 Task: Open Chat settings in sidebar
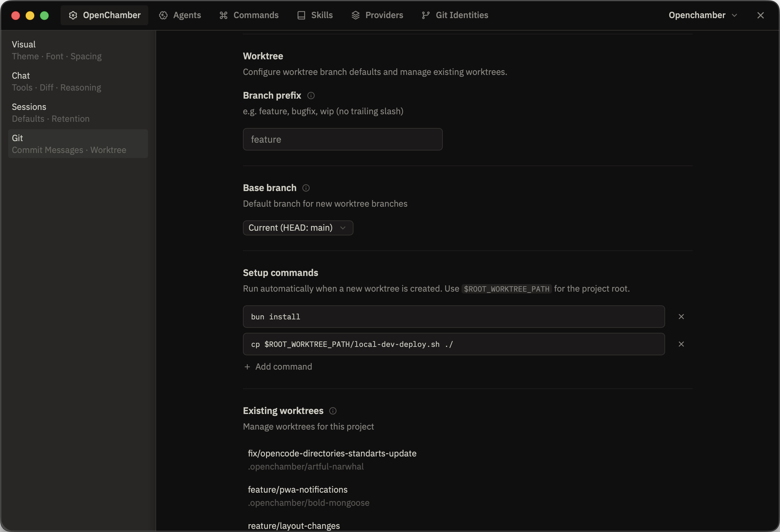tap(78, 81)
